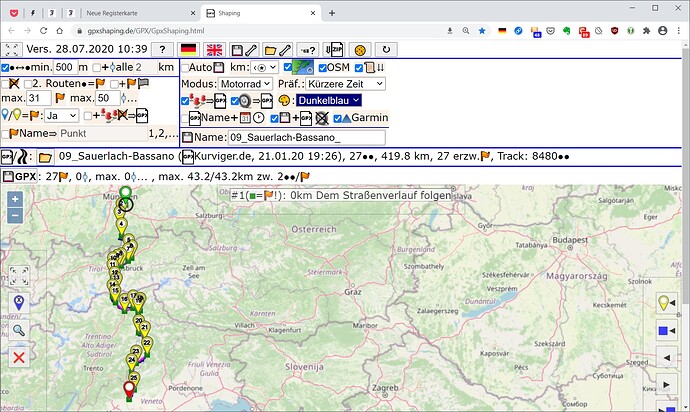Toggle the Garmin checkbox
Screen dimensions: 690x412
(x=338, y=118)
